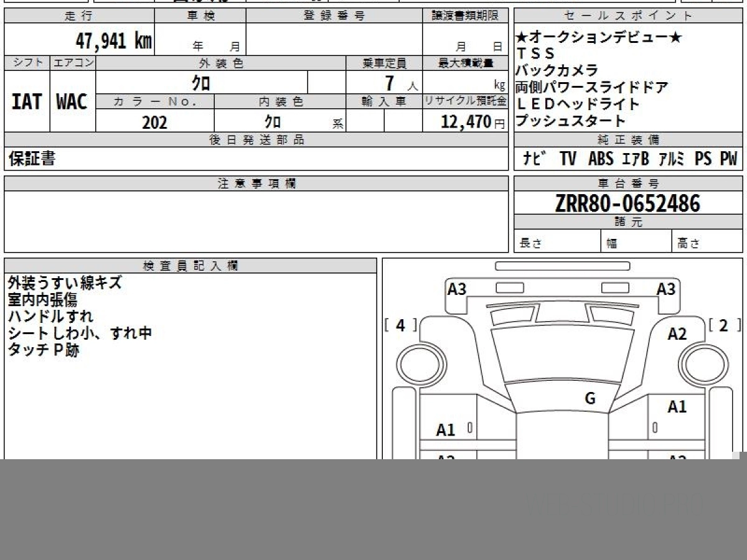Select the 外装色 header
The image size is (747, 560).
point(221,63)
